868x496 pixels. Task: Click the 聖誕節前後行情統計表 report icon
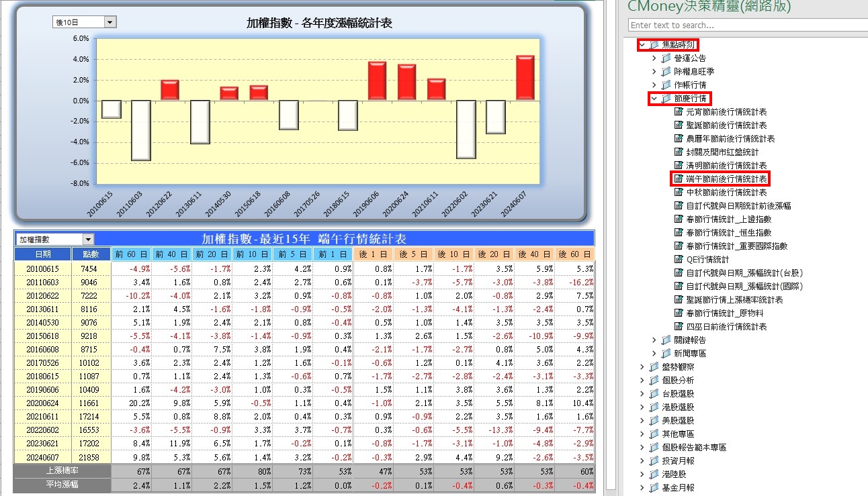(x=679, y=126)
